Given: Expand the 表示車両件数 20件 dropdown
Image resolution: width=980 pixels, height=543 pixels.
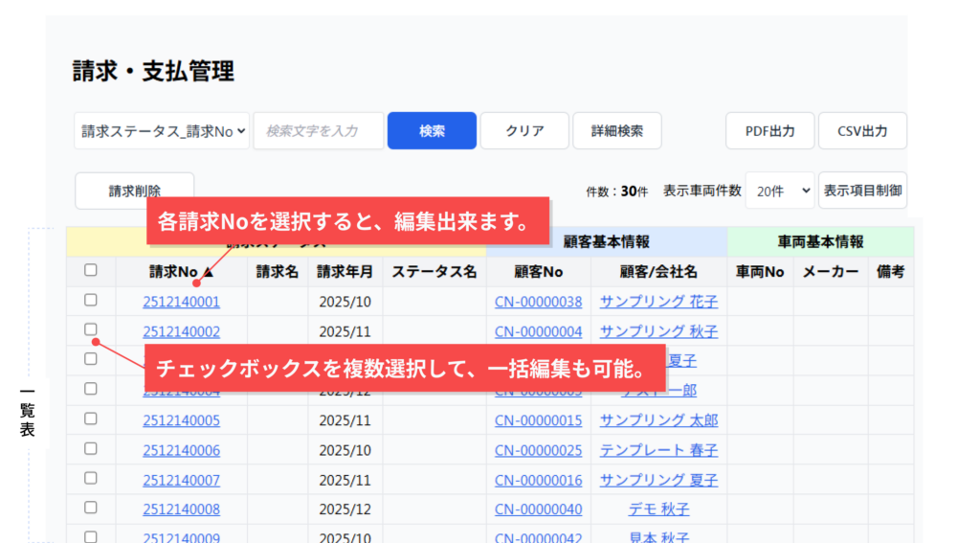Looking at the screenshot, I should pyautogui.click(x=779, y=191).
